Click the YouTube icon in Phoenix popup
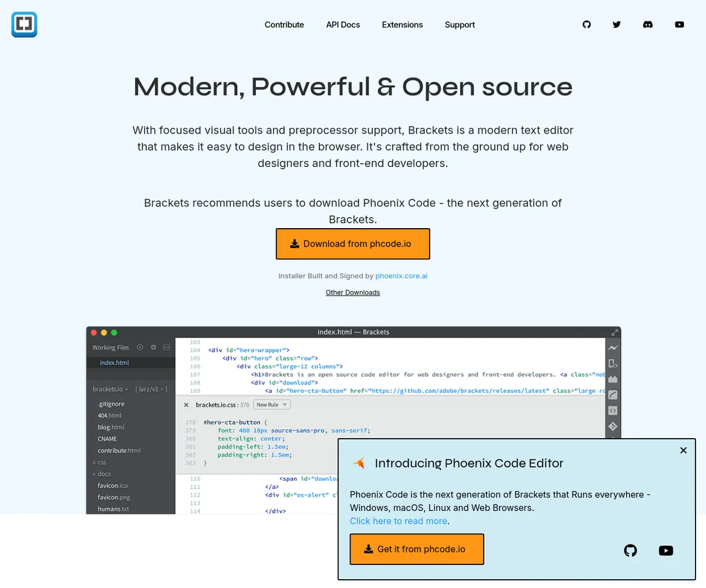 coord(666,550)
